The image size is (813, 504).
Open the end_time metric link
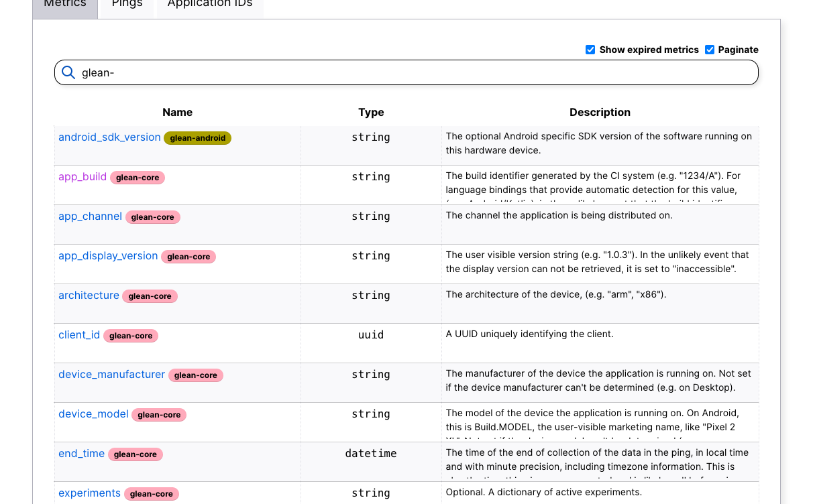pos(81,453)
